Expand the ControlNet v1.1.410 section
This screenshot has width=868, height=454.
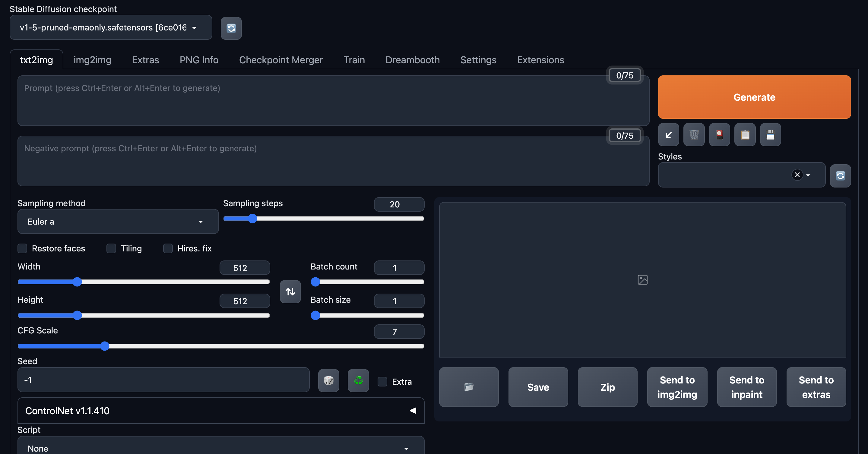point(221,411)
